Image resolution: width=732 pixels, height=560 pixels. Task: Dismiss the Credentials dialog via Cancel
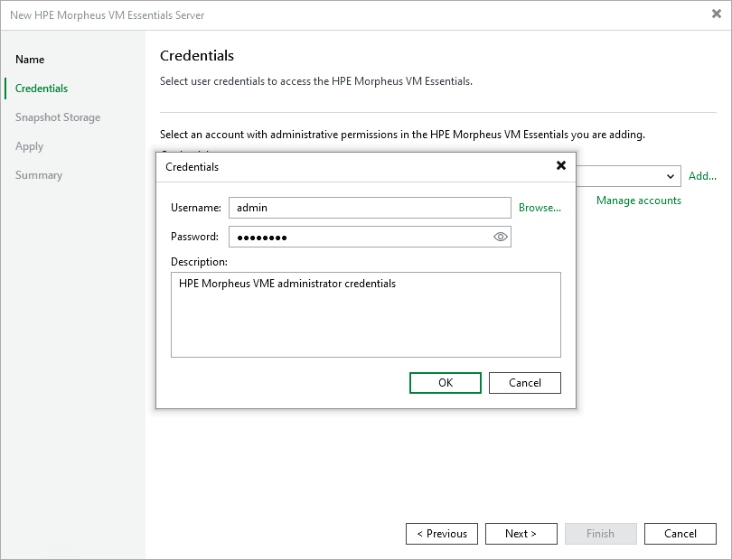click(524, 382)
